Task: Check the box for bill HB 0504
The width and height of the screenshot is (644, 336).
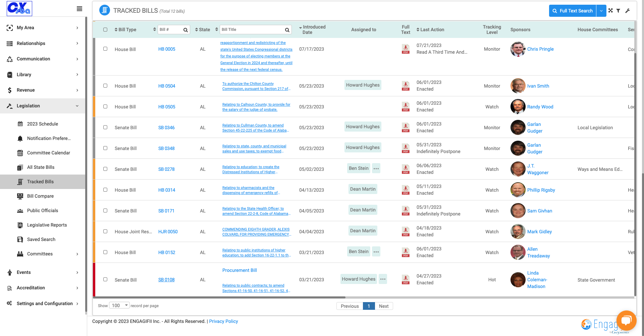Action: [x=105, y=86]
